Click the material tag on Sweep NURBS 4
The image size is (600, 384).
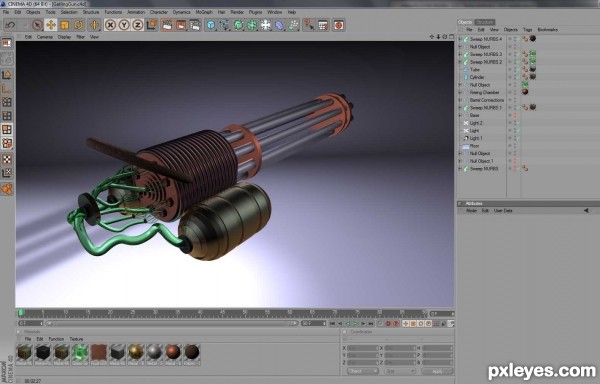click(x=532, y=39)
